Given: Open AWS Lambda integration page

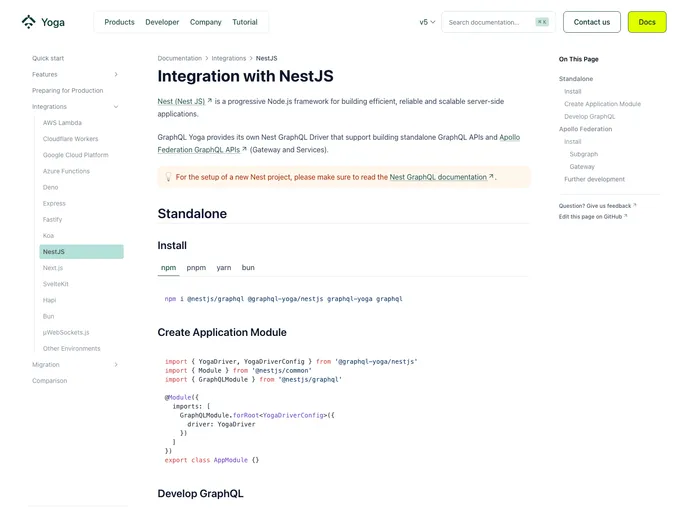Looking at the screenshot, I should (62, 123).
